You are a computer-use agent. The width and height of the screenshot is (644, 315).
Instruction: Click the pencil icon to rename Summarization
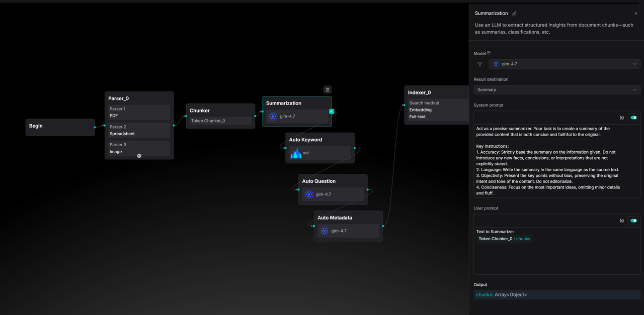[x=514, y=14]
